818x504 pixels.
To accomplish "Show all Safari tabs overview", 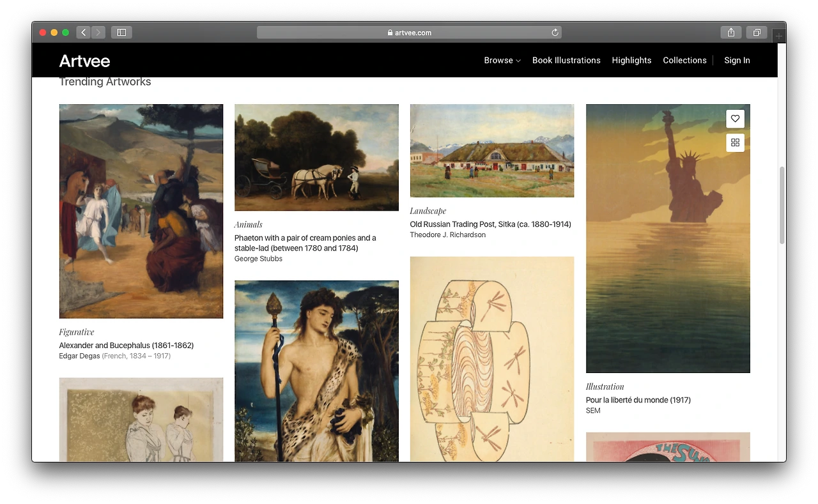I will click(757, 33).
